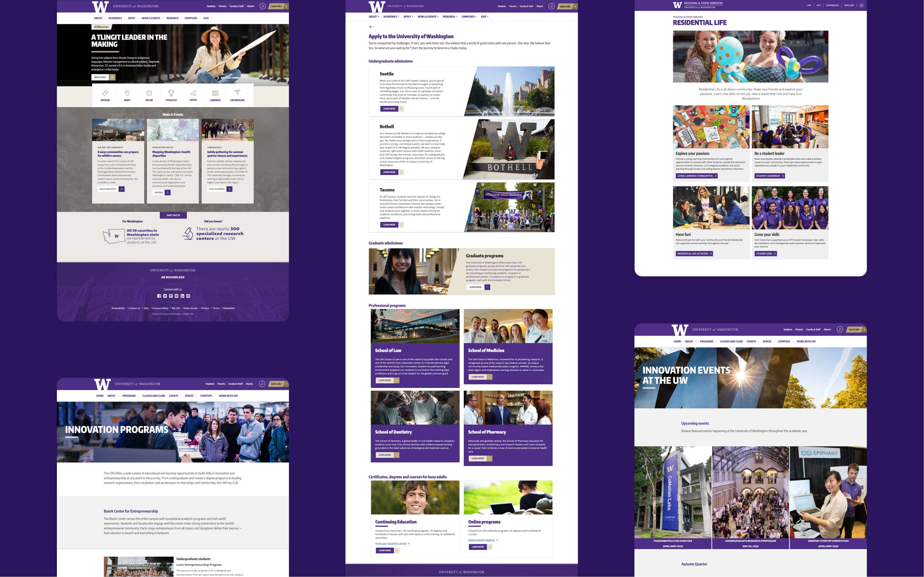Open the UW Medicine caduceus icon
The image size is (924, 577).
click(237, 93)
